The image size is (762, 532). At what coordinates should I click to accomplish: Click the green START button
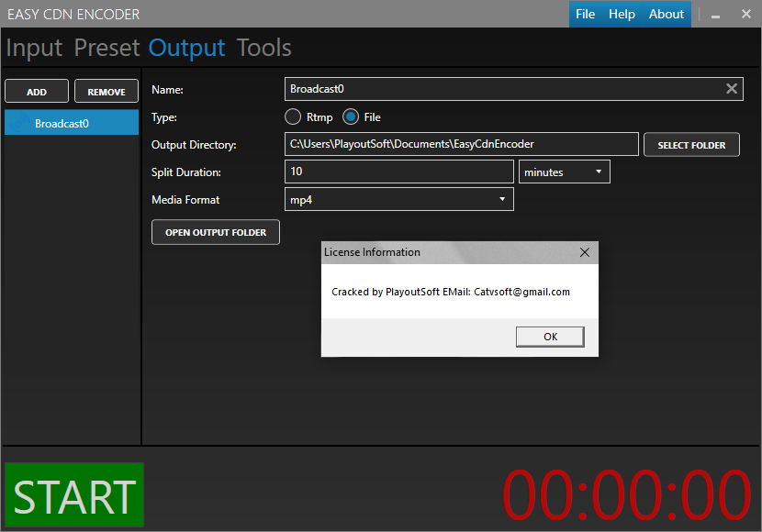click(74, 495)
